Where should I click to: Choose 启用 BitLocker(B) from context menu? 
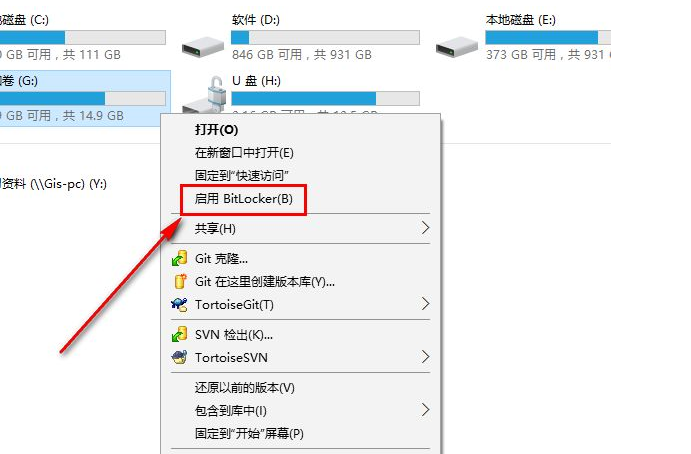point(243,199)
